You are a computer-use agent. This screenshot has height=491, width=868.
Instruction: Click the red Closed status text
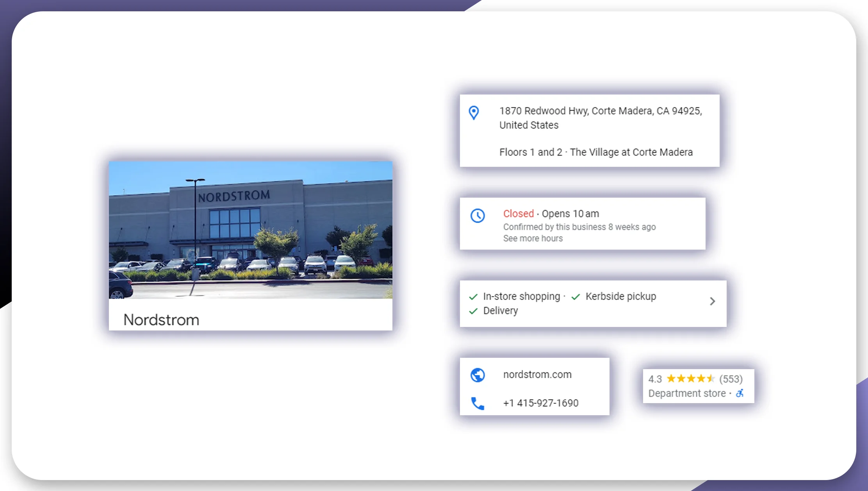(518, 214)
